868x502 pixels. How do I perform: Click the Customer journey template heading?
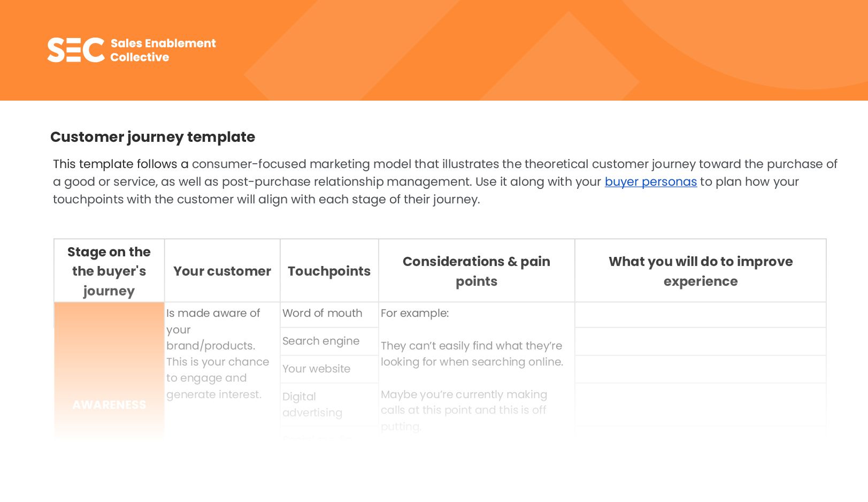152,137
